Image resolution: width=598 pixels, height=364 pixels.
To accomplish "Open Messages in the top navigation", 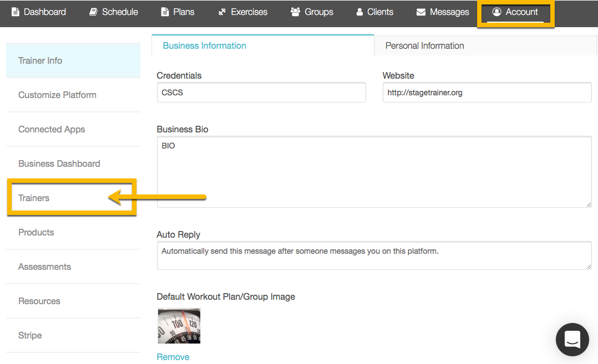I will 443,12.
